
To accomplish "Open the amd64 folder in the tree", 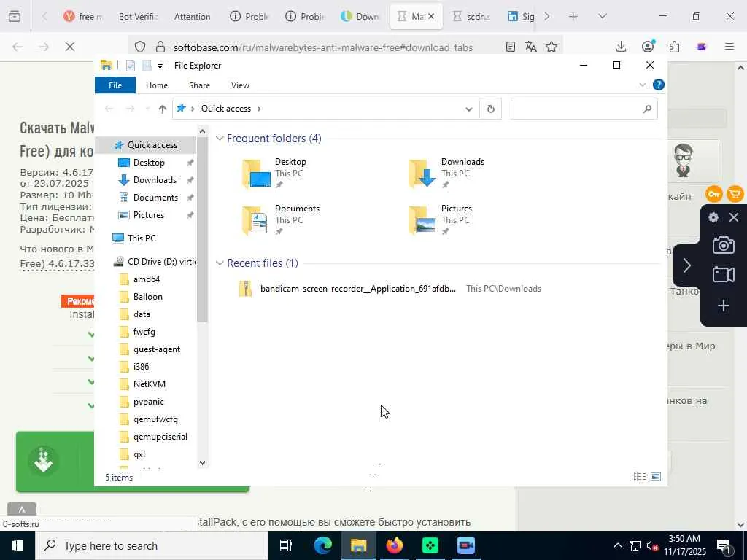I will [x=146, y=279].
